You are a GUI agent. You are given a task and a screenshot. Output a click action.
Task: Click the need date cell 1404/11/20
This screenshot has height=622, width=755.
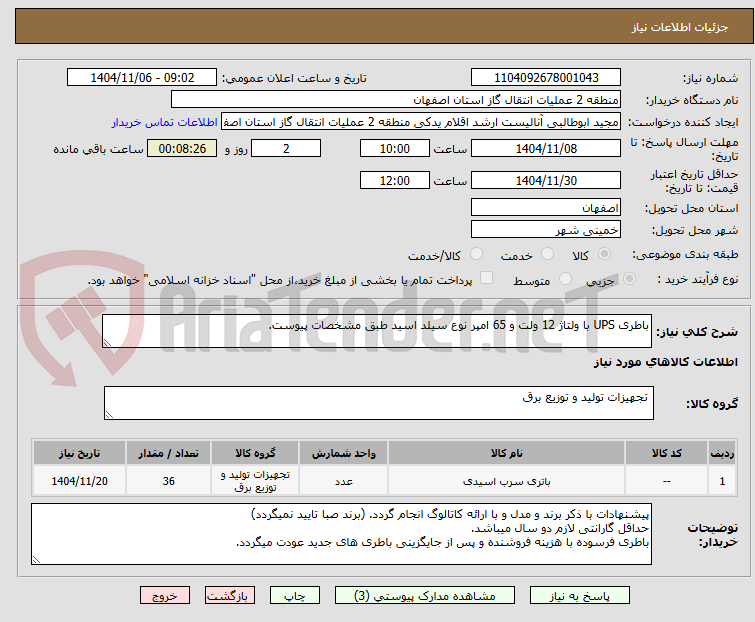pyautogui.click(x=79, y=481)
